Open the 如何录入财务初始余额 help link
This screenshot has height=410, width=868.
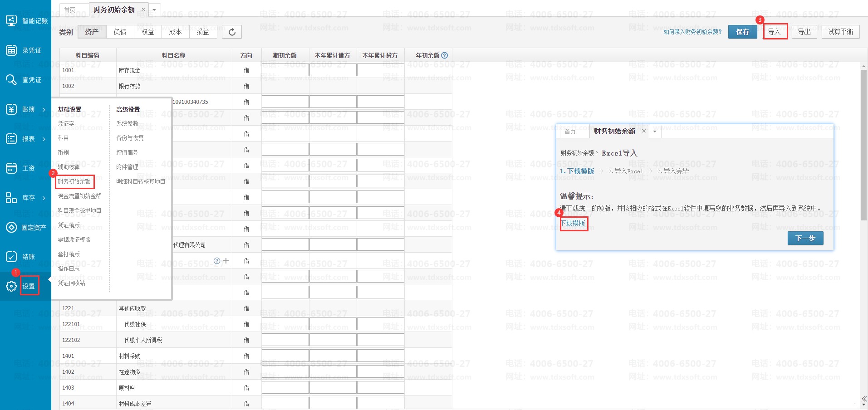pyautogui.click(x=692, y=32)
